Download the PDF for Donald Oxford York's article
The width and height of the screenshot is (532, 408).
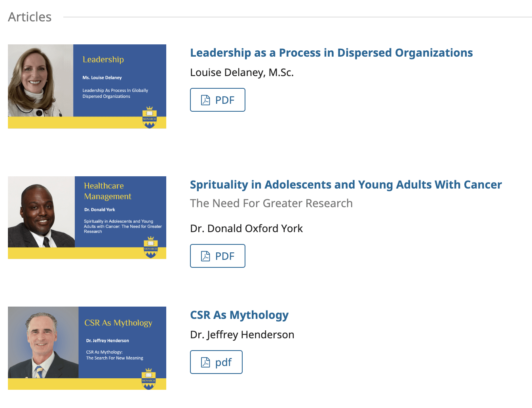[x=218, y=256]
